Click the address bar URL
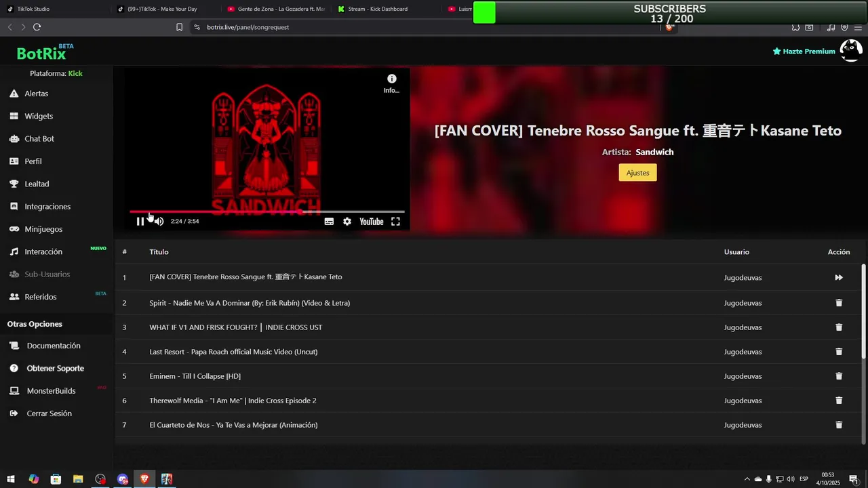Viewport: 868px width, 488px height. [248, 27]
